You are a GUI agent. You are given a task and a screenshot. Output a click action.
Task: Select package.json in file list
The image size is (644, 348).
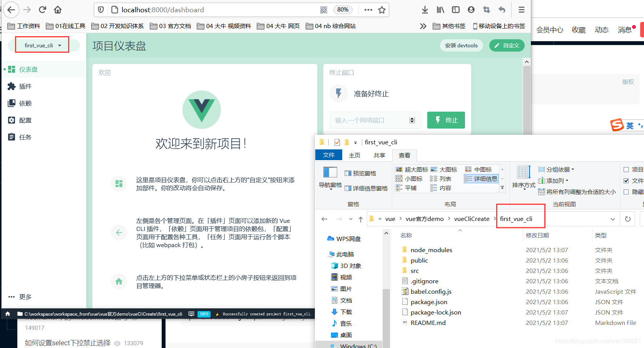[429, 302]
